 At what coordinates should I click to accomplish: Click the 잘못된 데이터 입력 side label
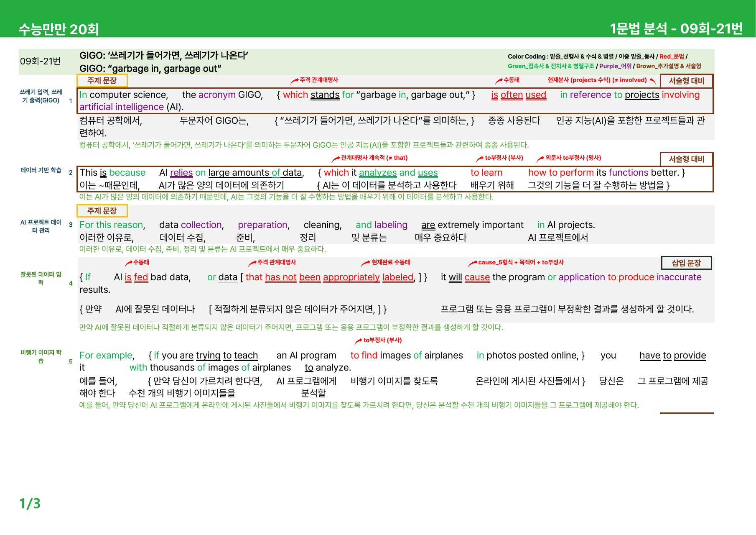[41, 278]
